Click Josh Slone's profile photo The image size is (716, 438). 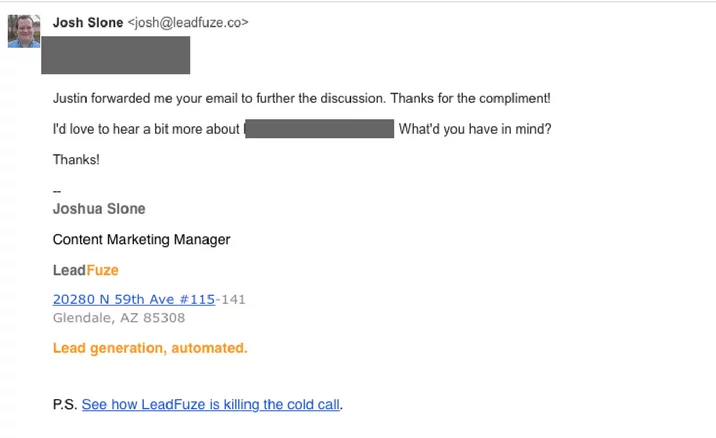coord(24,31)
